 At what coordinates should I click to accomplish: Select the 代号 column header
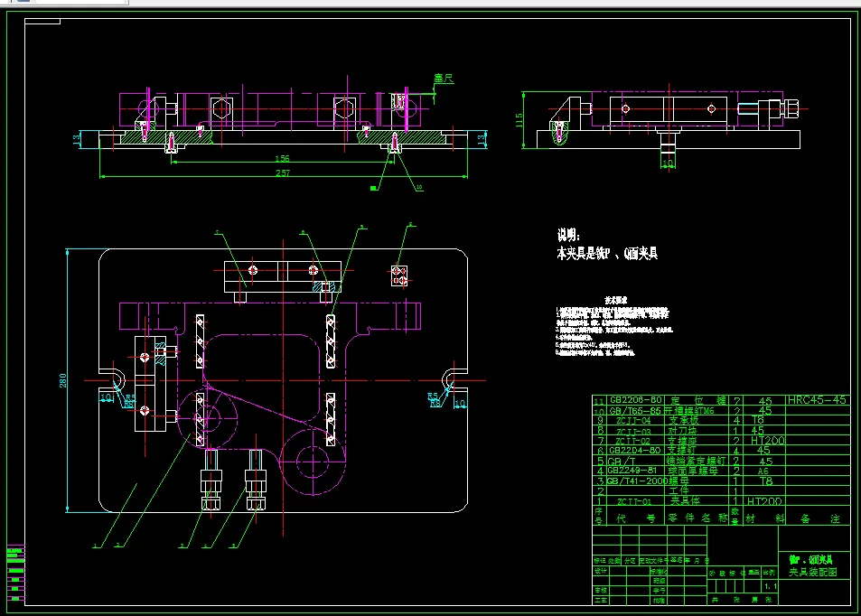pos(636,518)
